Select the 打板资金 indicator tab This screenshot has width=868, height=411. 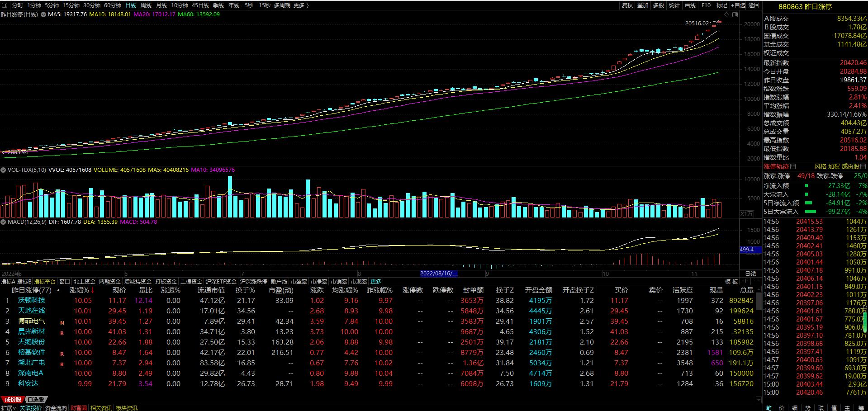[166, 281]
